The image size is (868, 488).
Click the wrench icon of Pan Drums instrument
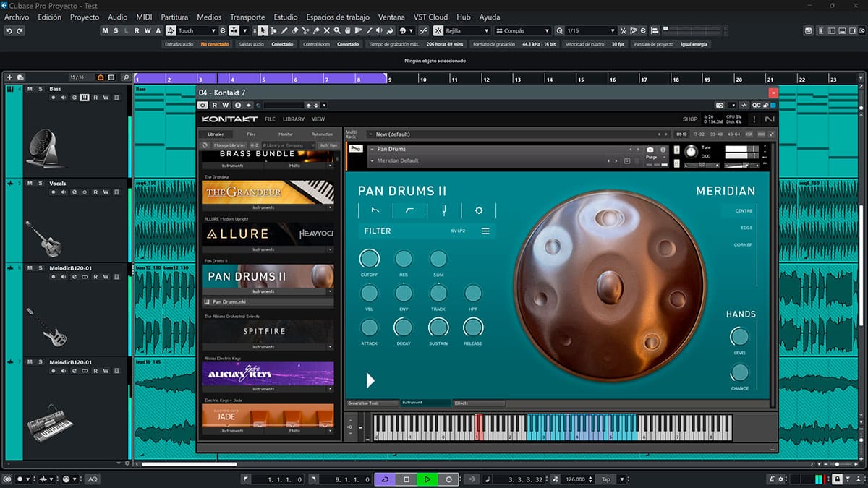point(356,150)
